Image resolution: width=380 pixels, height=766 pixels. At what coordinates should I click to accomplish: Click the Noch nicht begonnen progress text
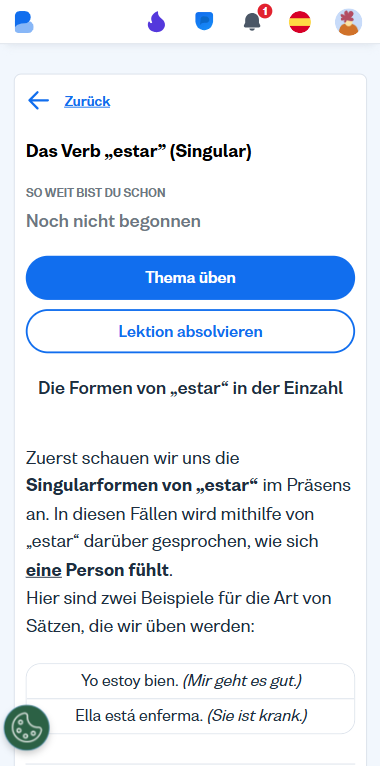(x=113, y=221)
